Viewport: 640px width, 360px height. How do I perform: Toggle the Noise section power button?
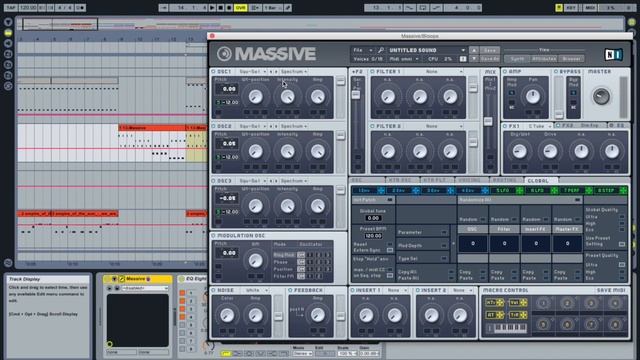[x=213, y=290]
